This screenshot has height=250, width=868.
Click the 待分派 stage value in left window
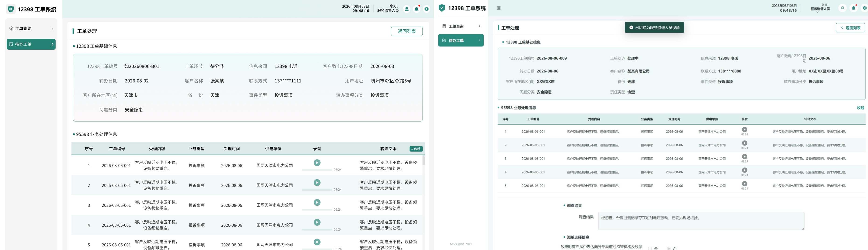click(217, 66)
